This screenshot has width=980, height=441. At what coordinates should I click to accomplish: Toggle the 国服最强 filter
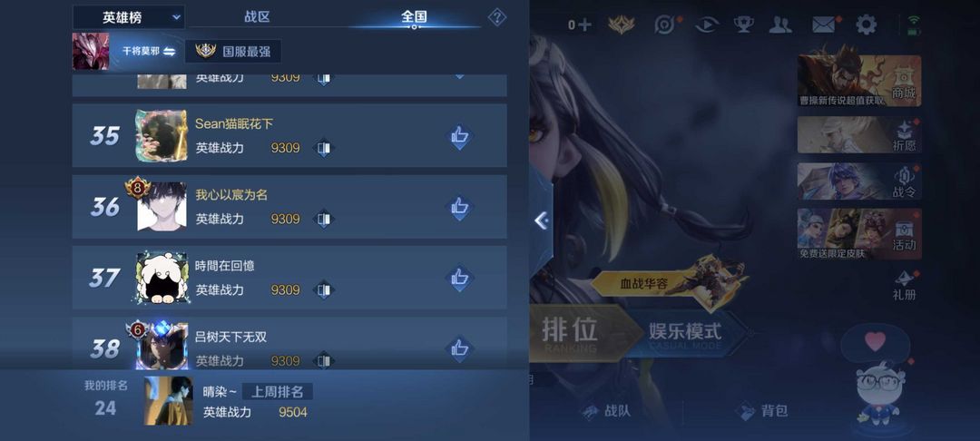(232, 51)
